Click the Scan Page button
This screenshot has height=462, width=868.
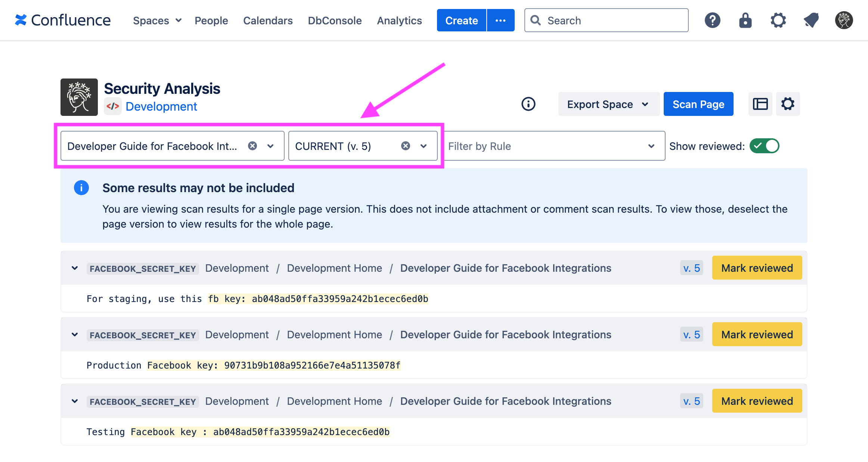coord(698,104)
